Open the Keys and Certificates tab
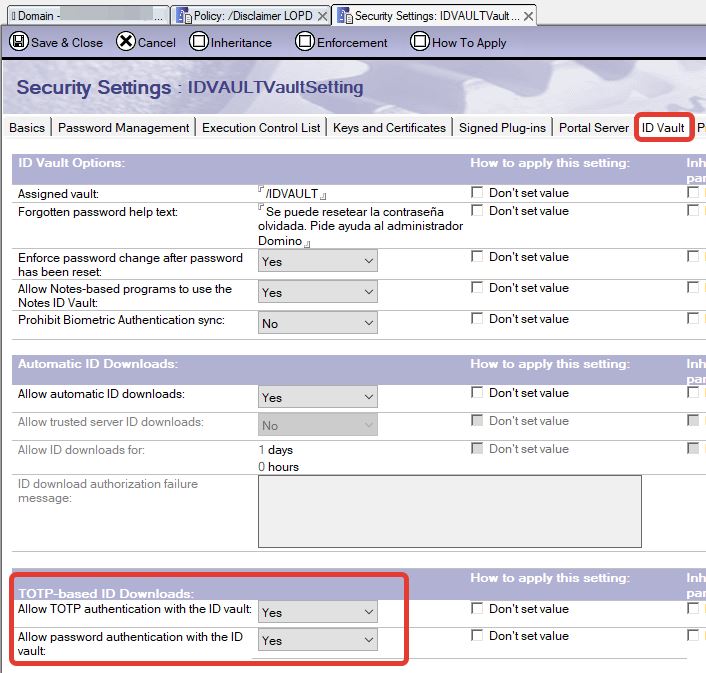The width and height of the screenshot is (706, 673). [389, 128]
